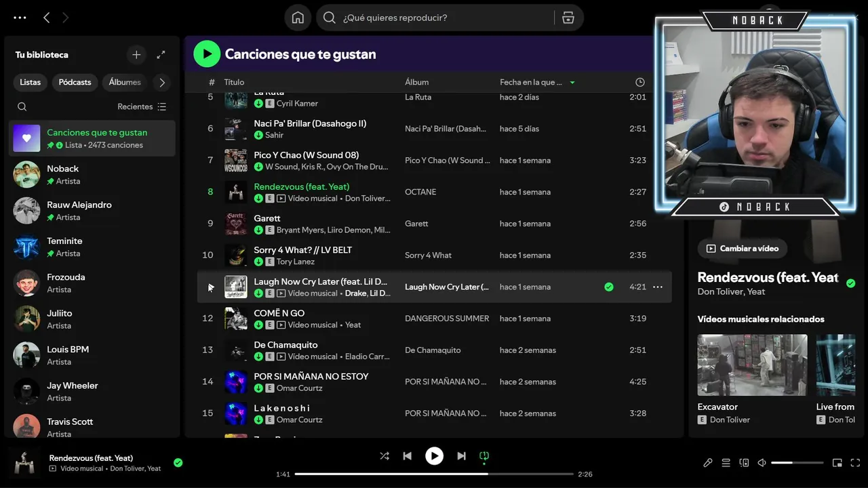Screen dimensions: 868x488
Task: Sort by Fecha en la que column arrow
Action: (x=572, y=82)
